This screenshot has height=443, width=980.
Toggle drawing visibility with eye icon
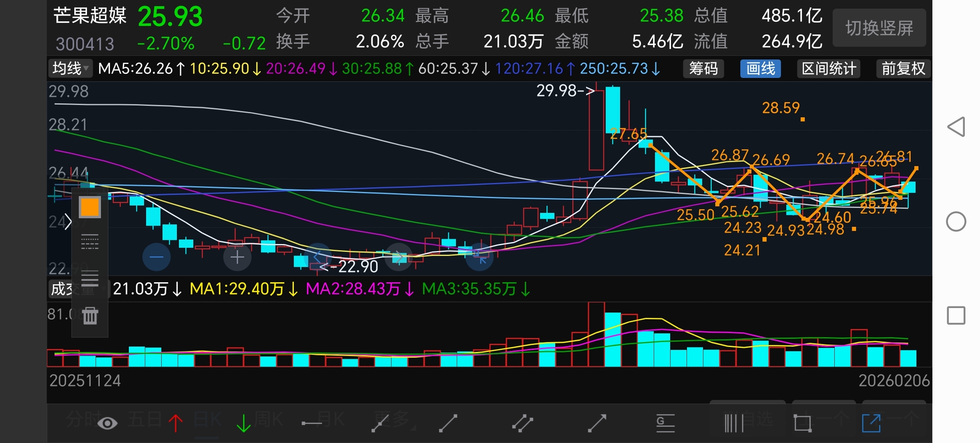(108, 423)
